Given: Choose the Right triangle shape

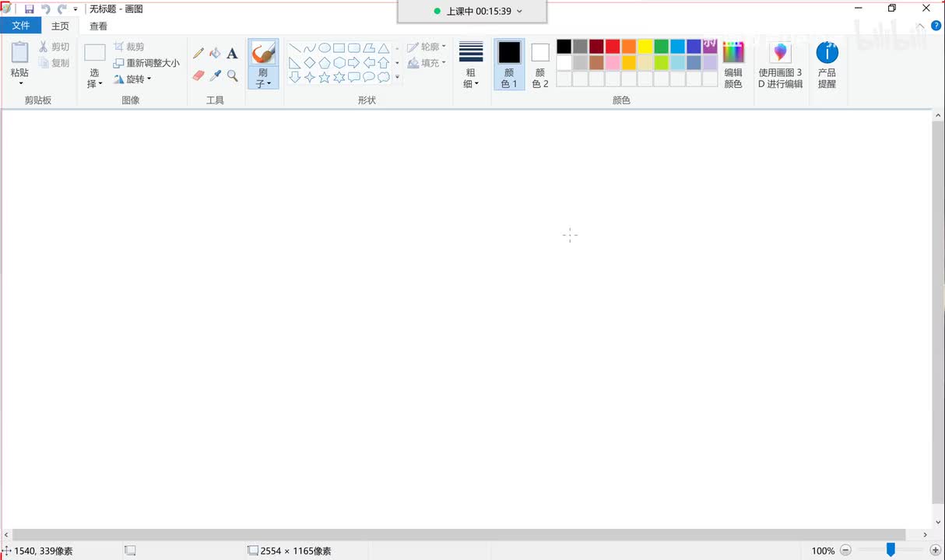Looking at the screenshot, I should coord(295,63).
